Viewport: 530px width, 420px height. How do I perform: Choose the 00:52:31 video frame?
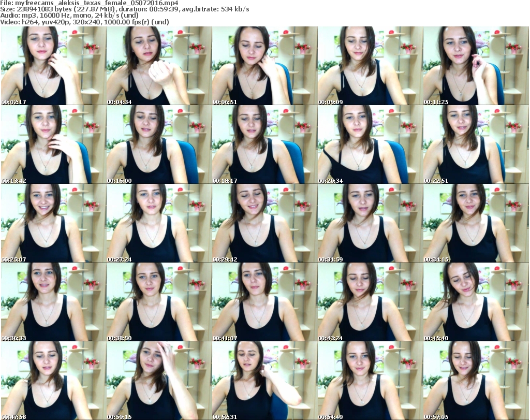pos(264,381)
